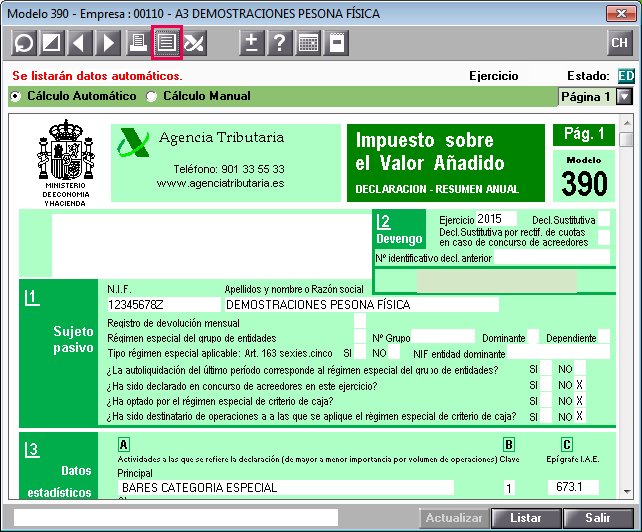Screen dimensions: 642x532
Task: Click the Actualizar button
Action: tap(454, 518)
